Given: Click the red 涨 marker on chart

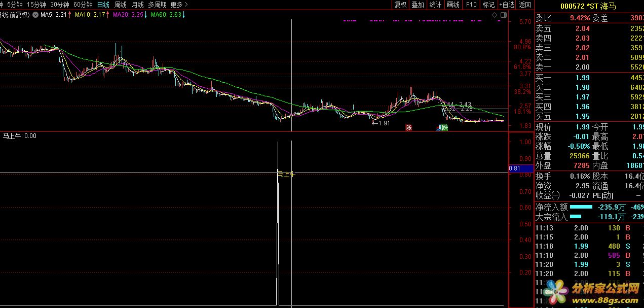Looking at the screenshot, I should (x=408, y=128).
